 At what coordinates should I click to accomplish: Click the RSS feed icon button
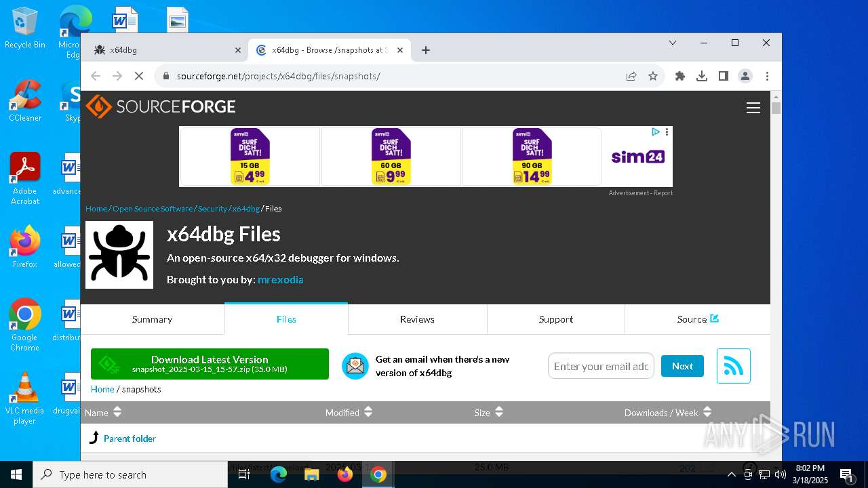[x=733, y=366]
